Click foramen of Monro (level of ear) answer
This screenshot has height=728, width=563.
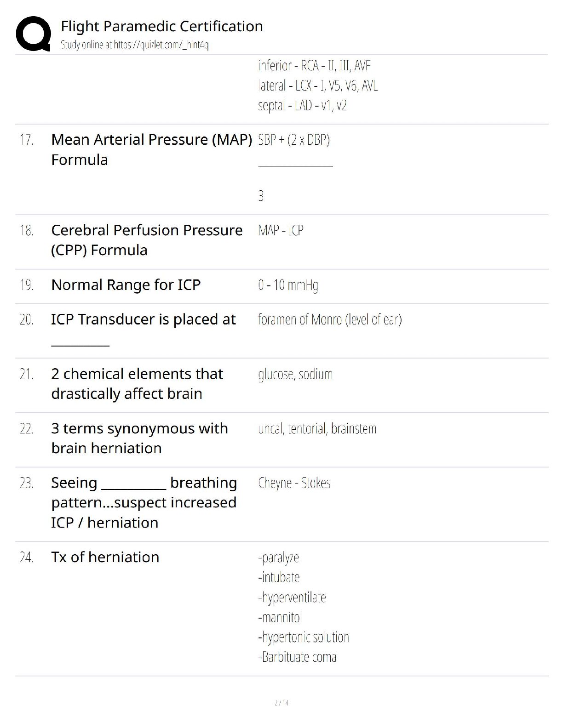coord(330,319)
